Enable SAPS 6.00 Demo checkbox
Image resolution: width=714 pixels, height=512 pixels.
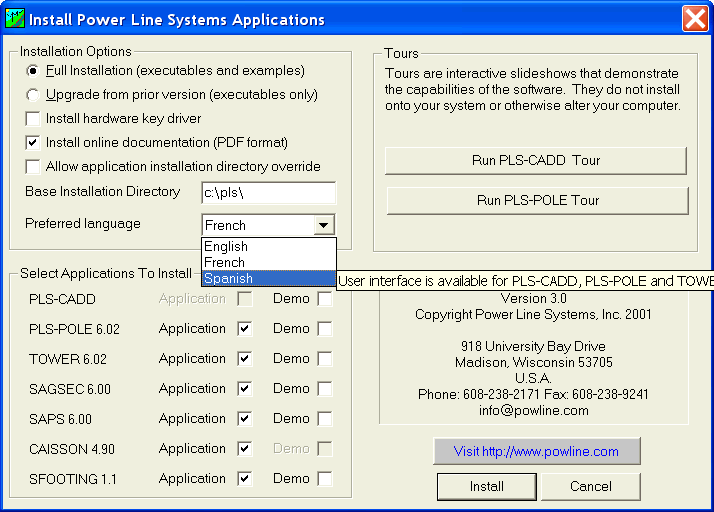[325, 419]
